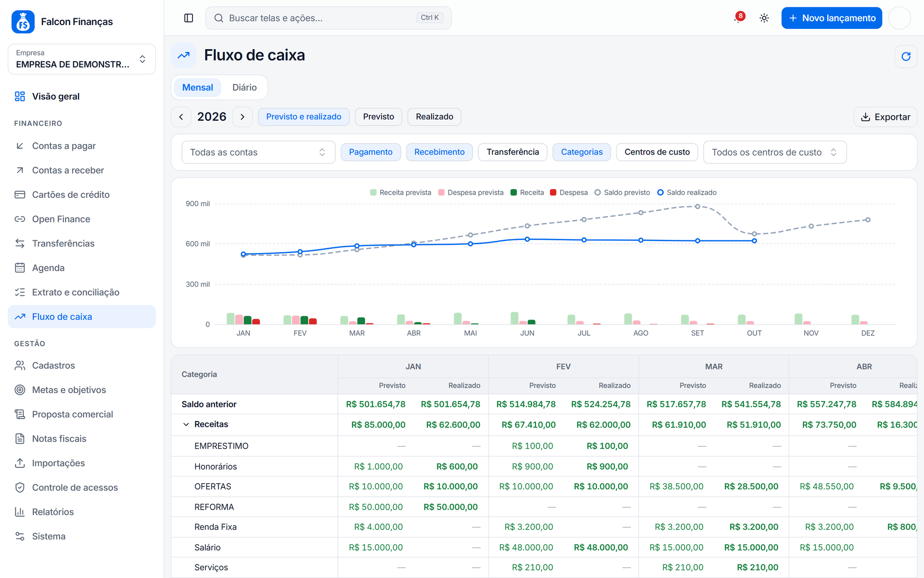Go to the next year
The height and width of the screenshot is (578, 924).
pos(243,117)
